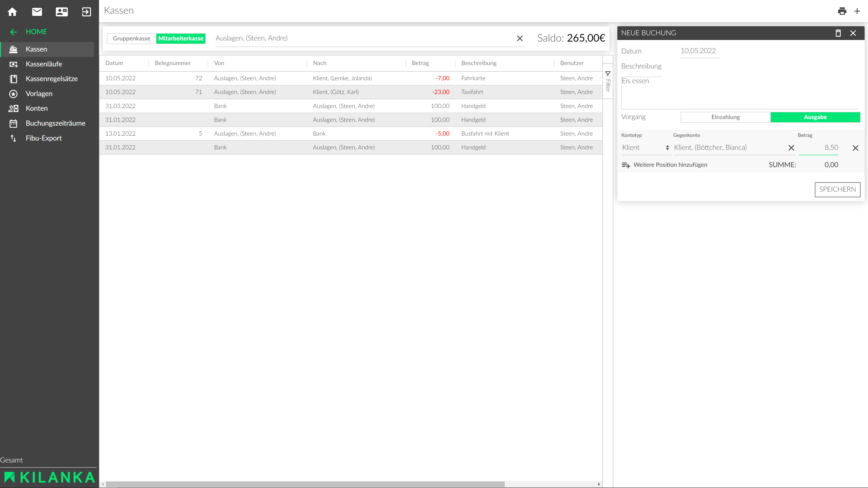Screen dimensions: 868x488
Task: Open Kassenregelsätze menu item
Action: point(47,79)
